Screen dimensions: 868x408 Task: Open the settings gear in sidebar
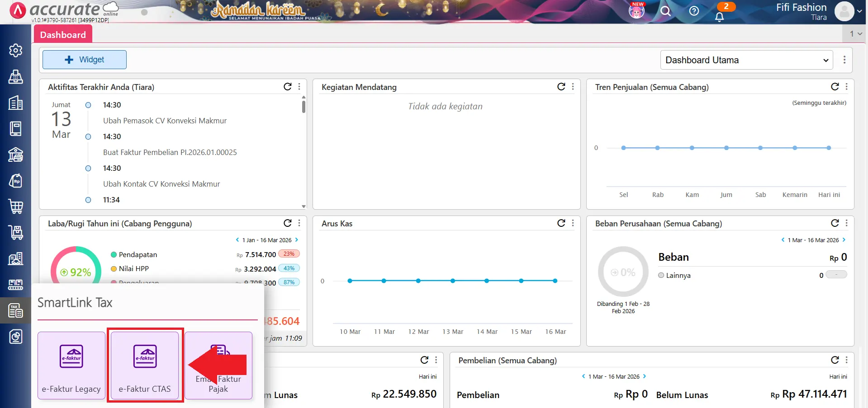(x=16, y=50)
